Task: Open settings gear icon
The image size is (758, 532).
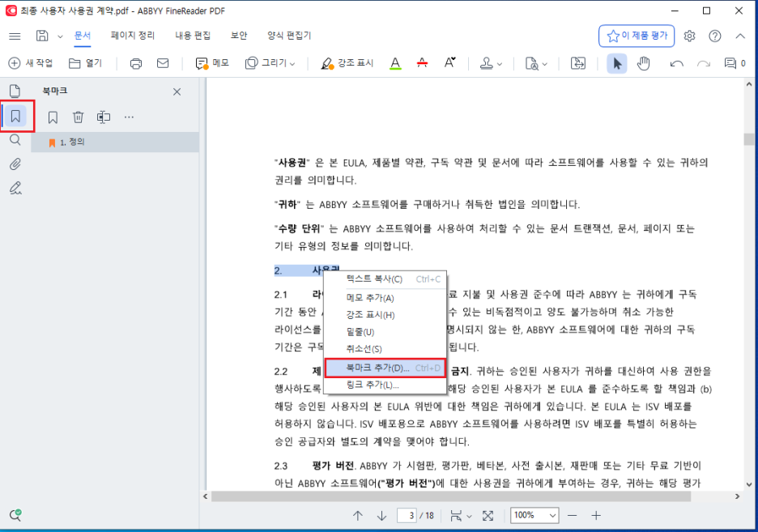Action: coord(689,36)
